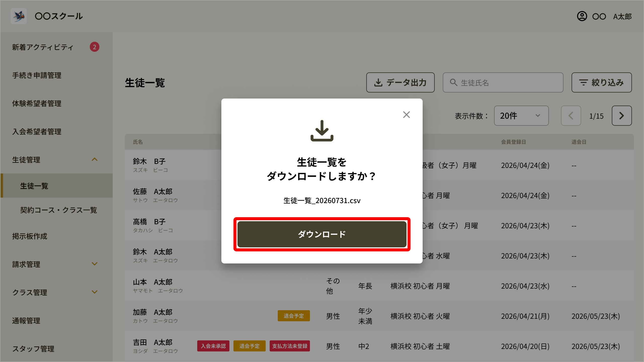Click the 退会日 column header
This screenshot has width=644, height=362.
coord(579,142)
